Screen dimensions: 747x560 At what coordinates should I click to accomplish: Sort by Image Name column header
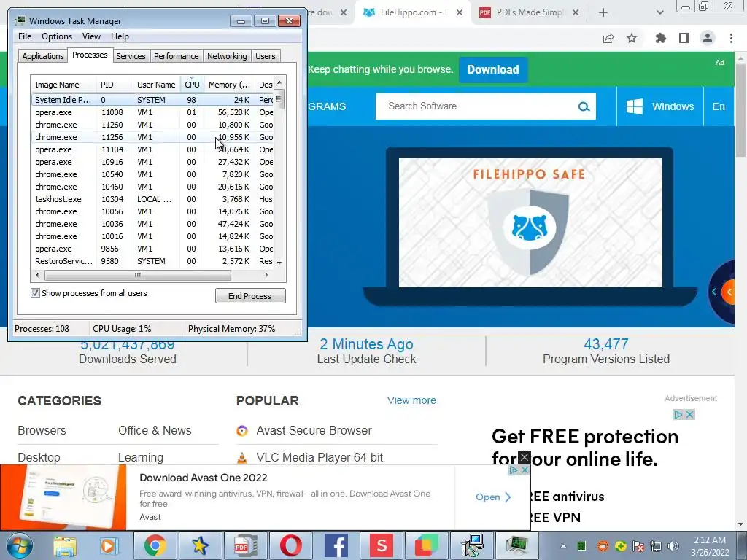(x=63, y=85)
